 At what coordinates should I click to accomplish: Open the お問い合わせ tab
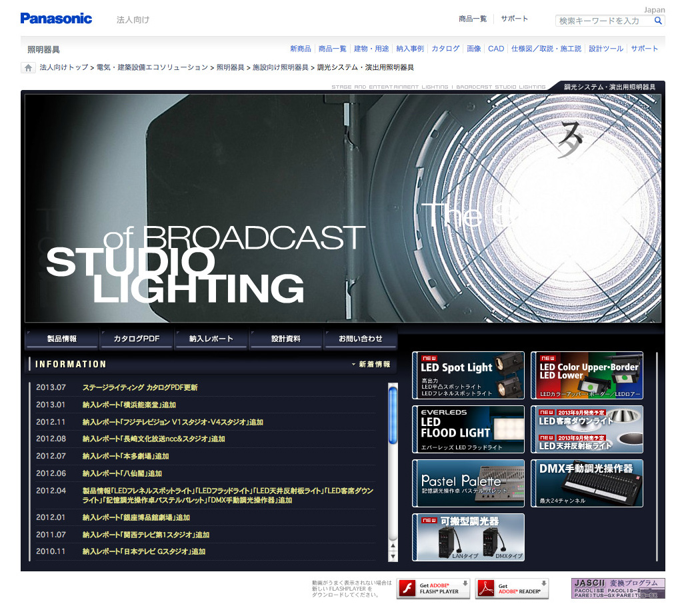point(360,339)
